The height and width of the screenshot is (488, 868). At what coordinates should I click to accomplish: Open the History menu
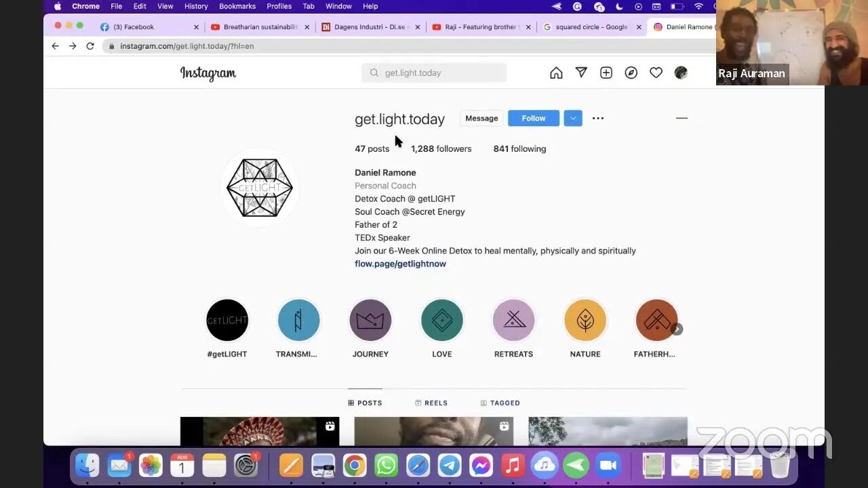coord(196,6)
